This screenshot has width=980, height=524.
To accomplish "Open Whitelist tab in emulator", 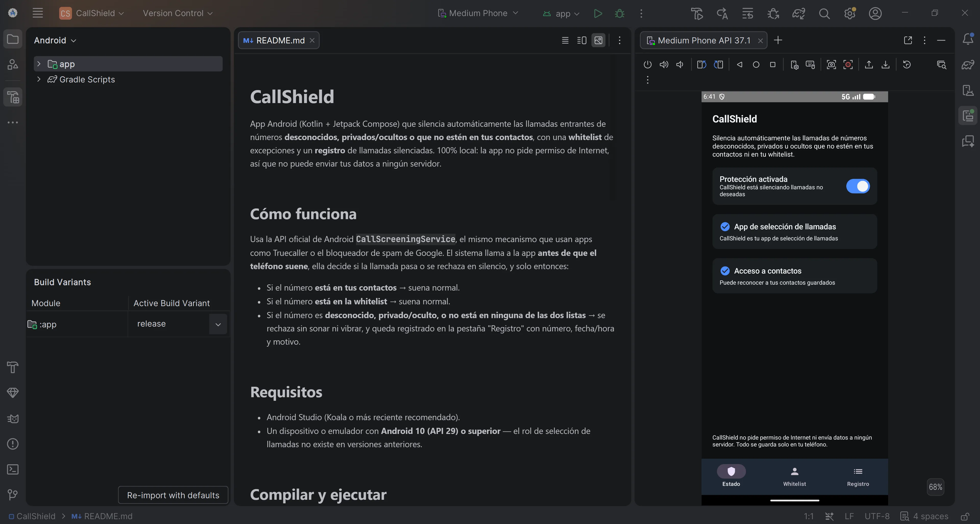I will point(794,477).
